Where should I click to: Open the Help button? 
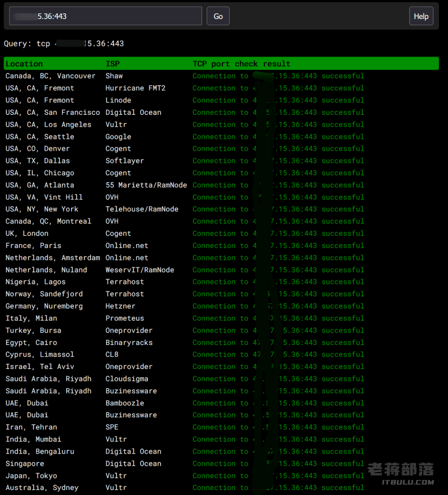click(x=421, y=16)
